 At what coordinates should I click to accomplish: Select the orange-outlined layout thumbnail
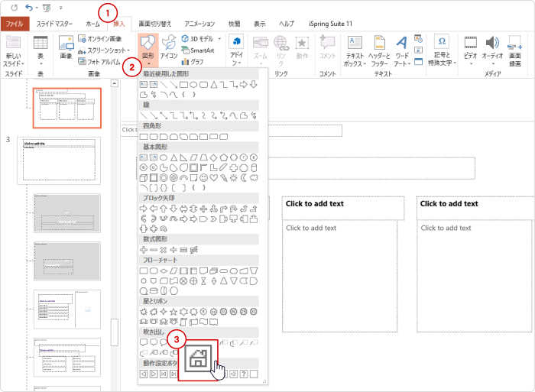(x=67, y=109)
